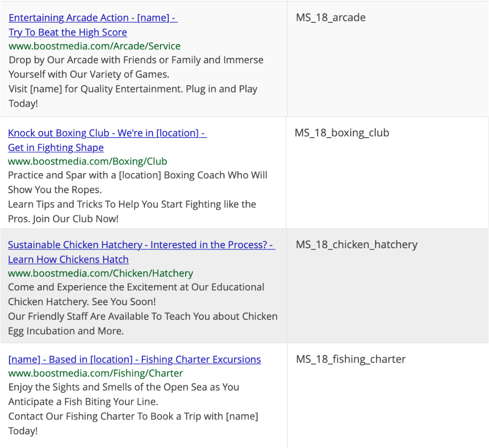Click the Fishing Charter Excursions headline link
The width and height of the screenshot is (489, 448).
(x=134, y=359)
